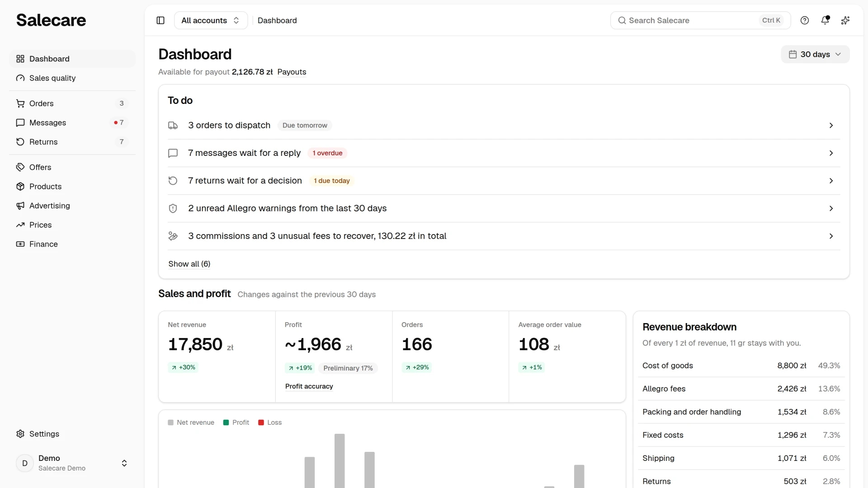Click the 1 overdue badge
The image size is (868, 488).
tap(327, 153)
